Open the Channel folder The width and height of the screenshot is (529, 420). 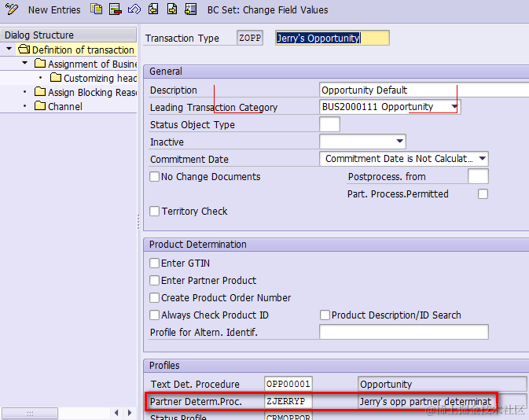65,107
